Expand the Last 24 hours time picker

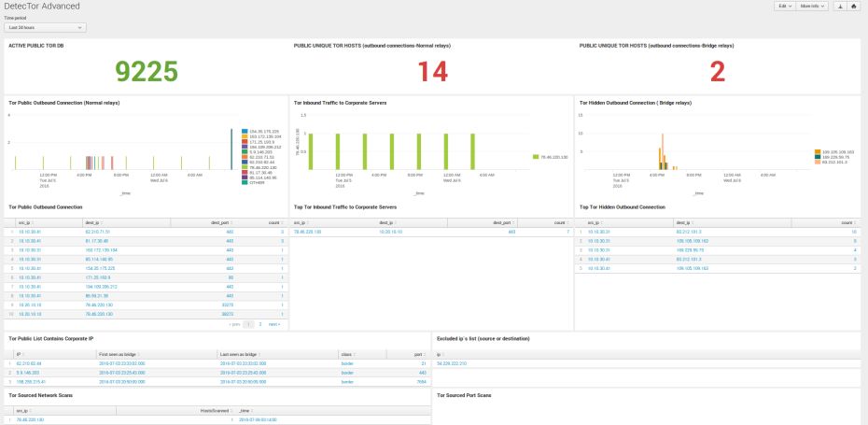tap(46, 28)
